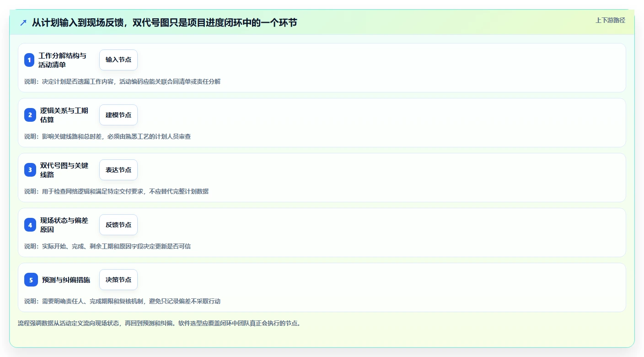Screen dimensions: 644x357
Task: Select the 决策节点 tag
Action: click(x=118, y=280)
